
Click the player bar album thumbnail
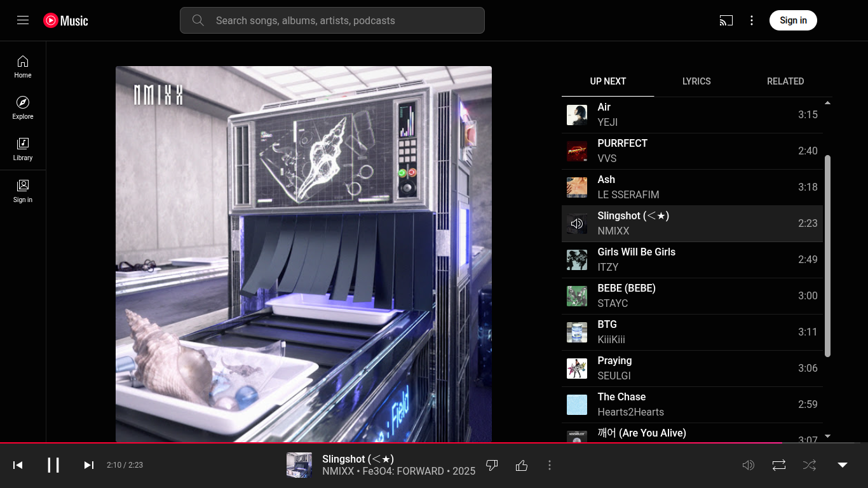click(299, 465)
